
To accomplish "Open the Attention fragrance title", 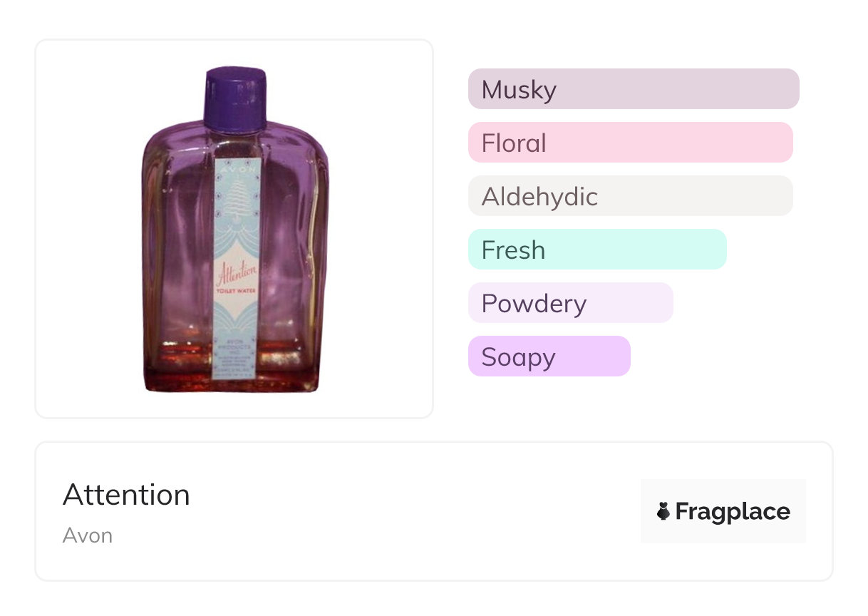I will pyautogui.click(x=126, y=495).
